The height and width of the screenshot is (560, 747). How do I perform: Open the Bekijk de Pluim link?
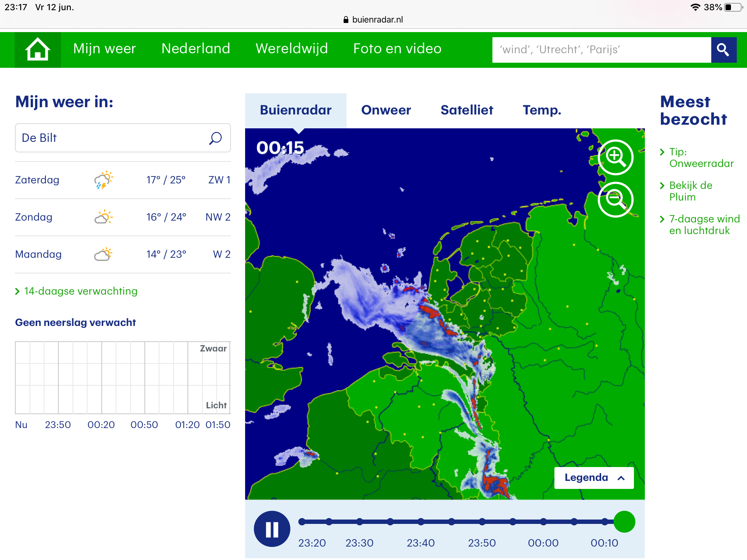pos(691,191)
